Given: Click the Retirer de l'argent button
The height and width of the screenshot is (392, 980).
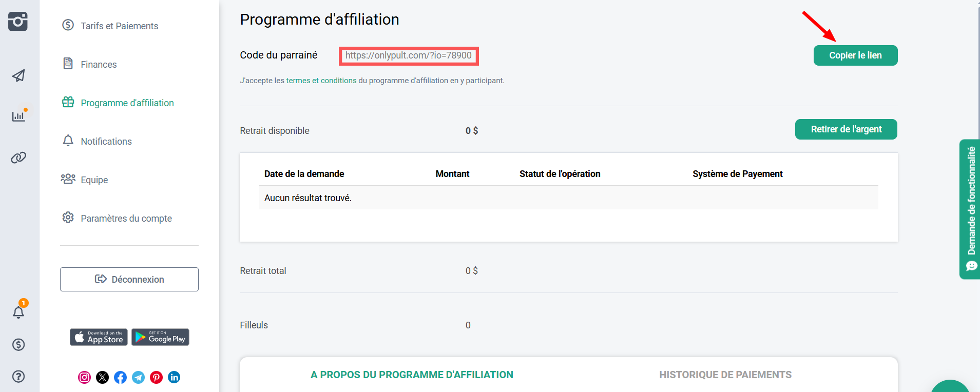Looking at the screenshot, I should pos(846,129).
